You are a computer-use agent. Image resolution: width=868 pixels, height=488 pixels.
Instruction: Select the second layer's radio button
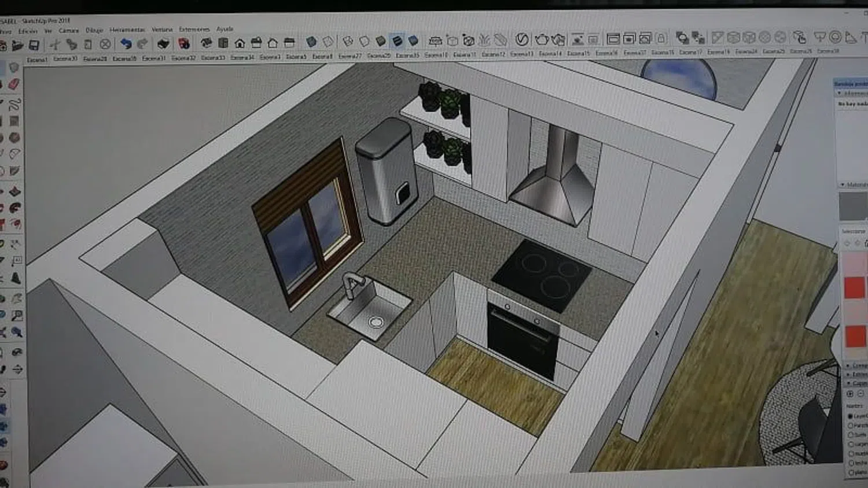[851, 425]
